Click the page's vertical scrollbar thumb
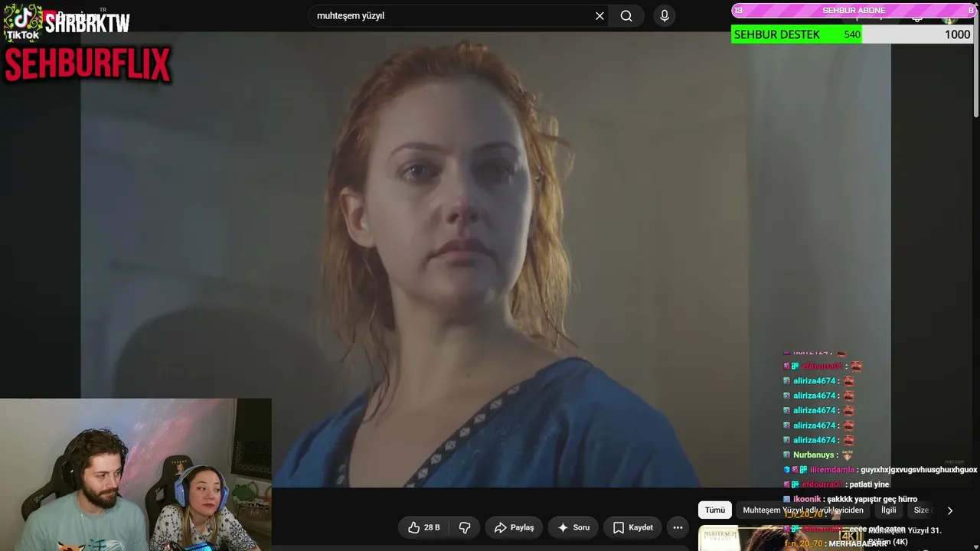This screenshot has width=980, height=551. tap(976, 61)
